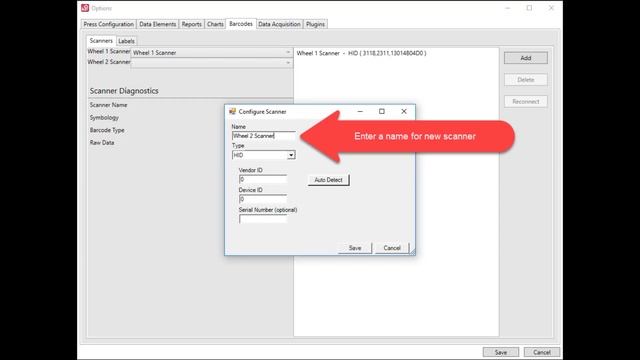Close the Configure Scanner dialog
The height and width of the screenshot is (360, 640).
[404, 111]
